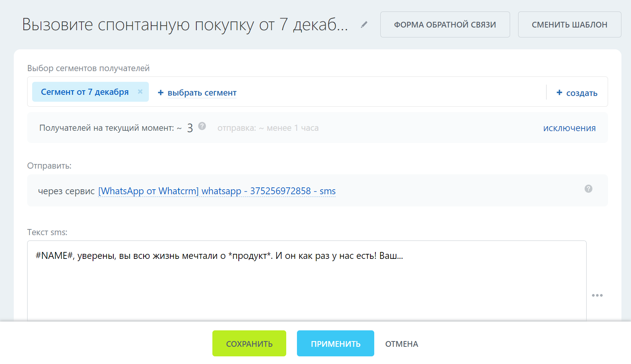Open the 'Форма обратной связи' button
This screenshot has height=364, width=631.
tap(445, 24)
